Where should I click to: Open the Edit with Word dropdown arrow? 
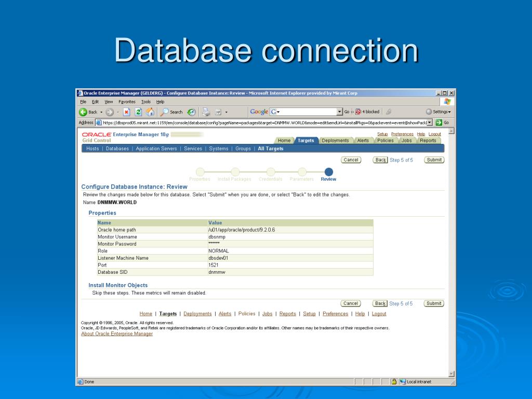[x=227, y=112]
